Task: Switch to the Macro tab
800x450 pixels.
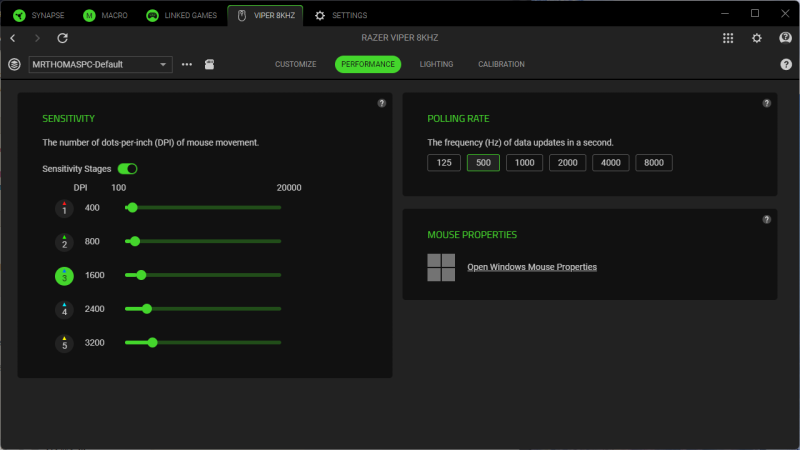Action: click(x=106, y=15)
